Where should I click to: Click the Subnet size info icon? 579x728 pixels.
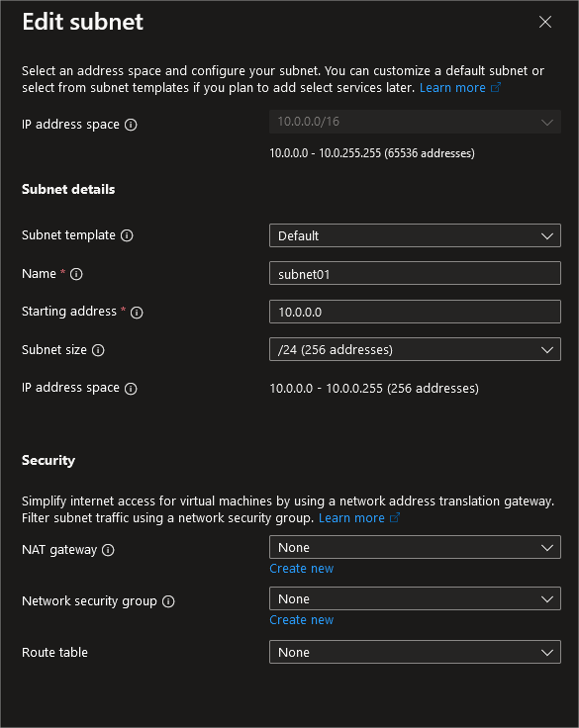click(98, 350)
